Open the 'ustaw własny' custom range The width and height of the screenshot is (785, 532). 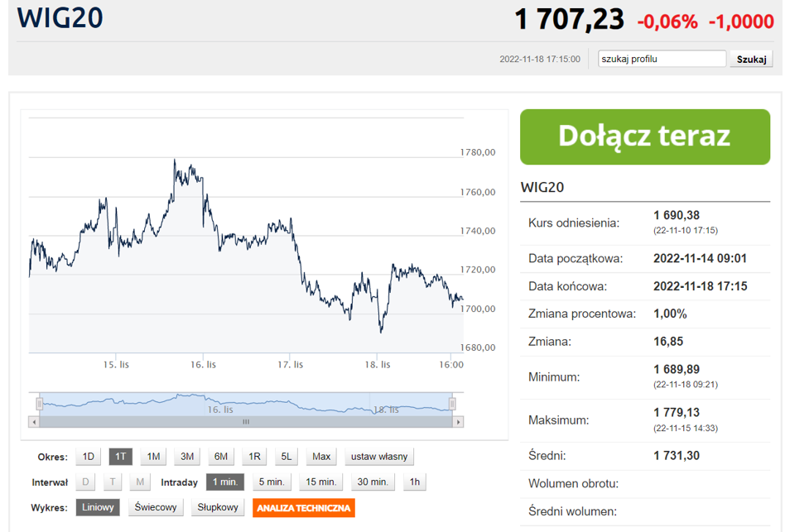pyautogui.click(x=379, y=457)
